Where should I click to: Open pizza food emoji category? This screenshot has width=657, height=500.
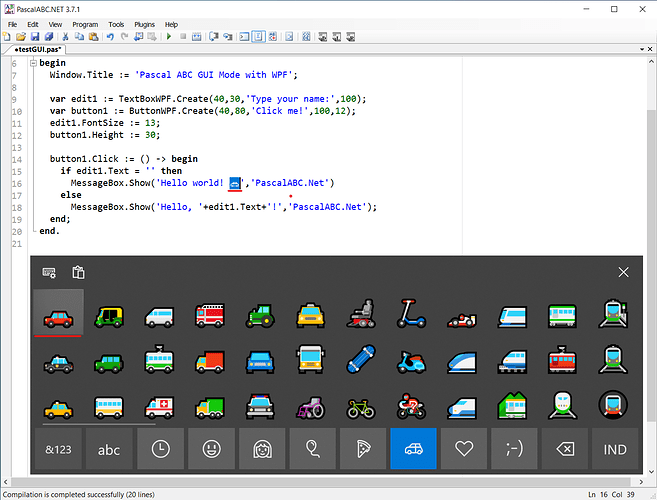[363, 449]
